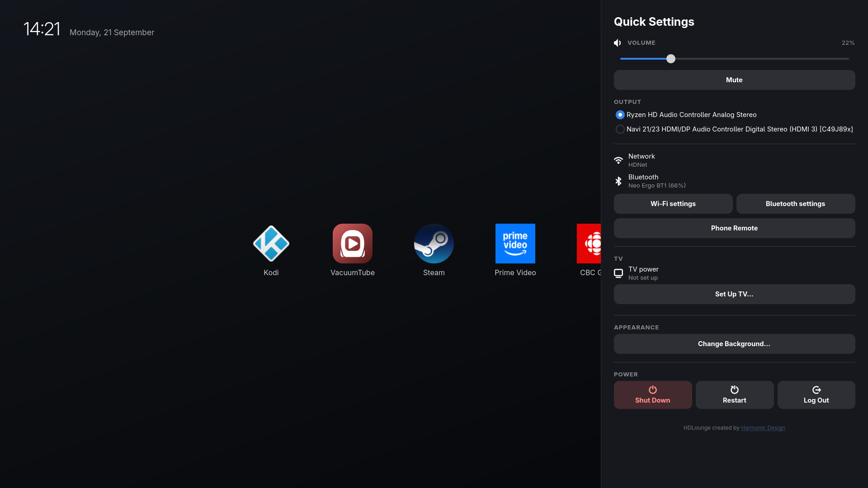Open the VacuumTube app icon
868x488 pixels.
pyautogui.click(x=352, y=244)
